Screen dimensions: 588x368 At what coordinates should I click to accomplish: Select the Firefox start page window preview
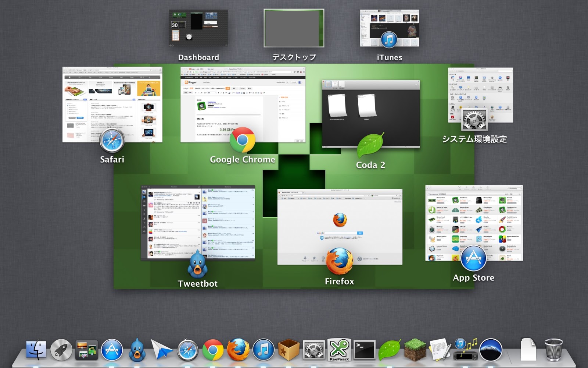tap(340, 227)
